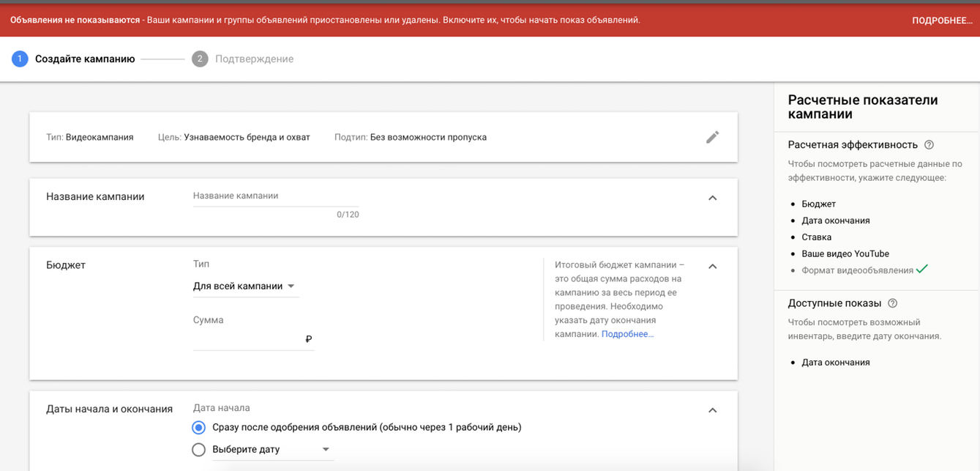Go to the Подтверждение step label
This screenshot has height=471, width=980.
(x=254, y=59)
